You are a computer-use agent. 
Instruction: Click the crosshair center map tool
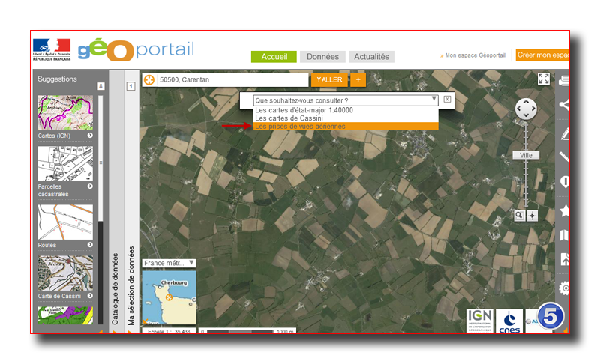[532, 216]
